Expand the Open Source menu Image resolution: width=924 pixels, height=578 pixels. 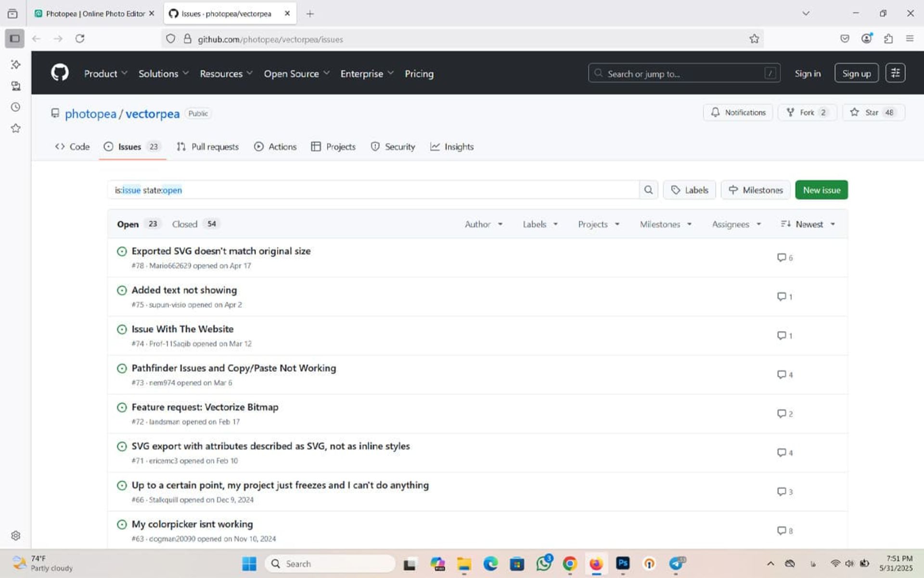click(296, 74)
